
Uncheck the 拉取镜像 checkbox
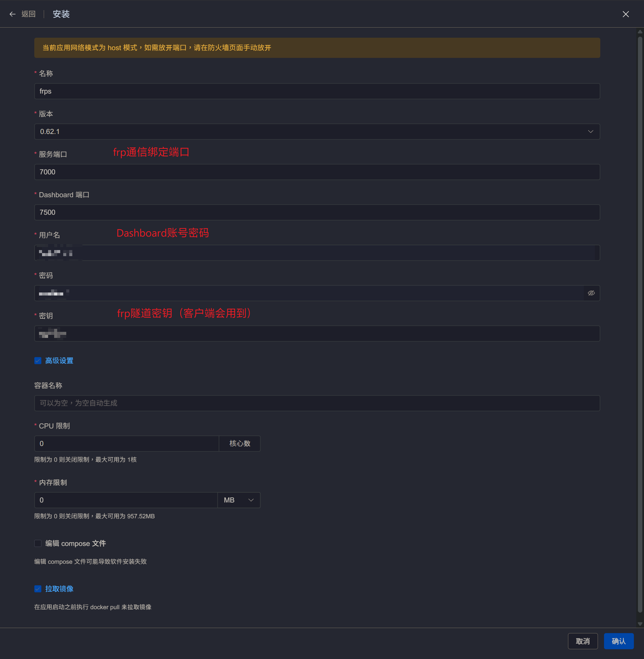click(x=38, y=589)
